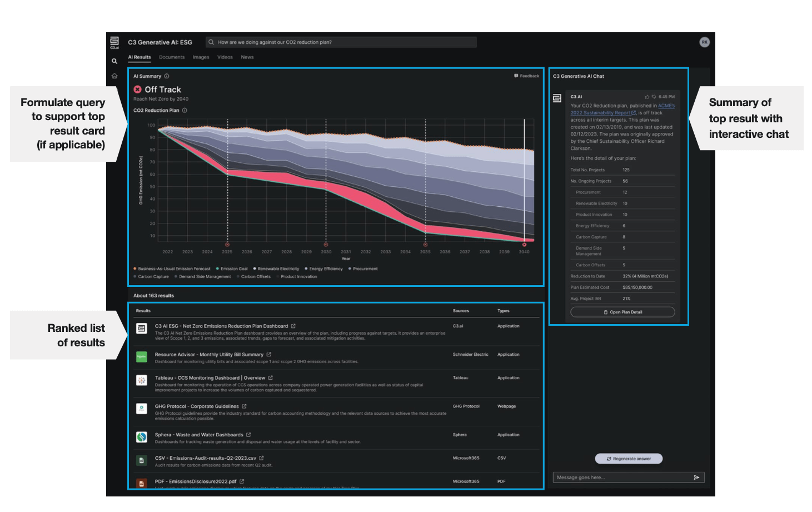Screen dimensions: 812x512
Task: Open the RK user avatar
Action: point(704,42)
